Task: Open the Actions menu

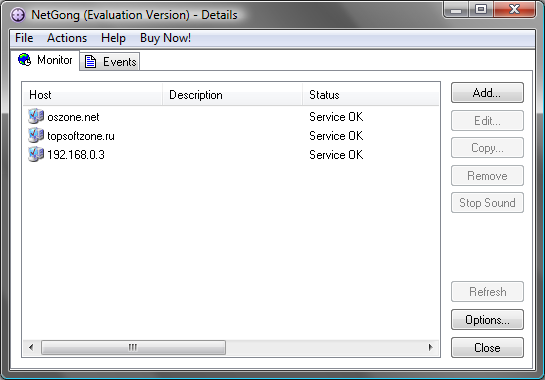Action: tap(67, 38)
